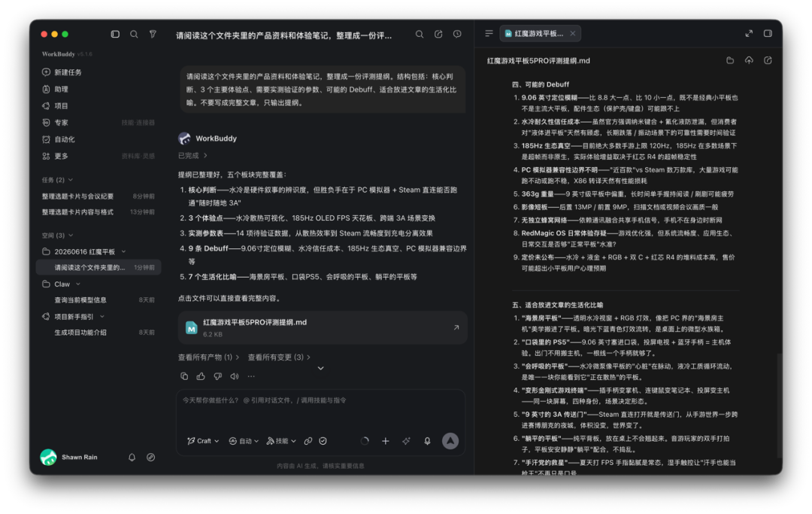Open the outline list icon in preview panel
The width and height of the screenshot is (812, 514).
point(489,34)
